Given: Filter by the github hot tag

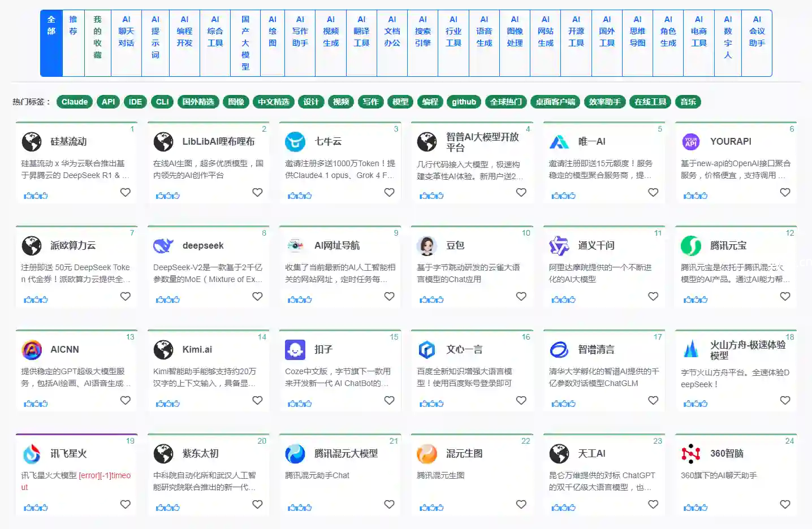Looking at the screenshot, I should point(464,102).
